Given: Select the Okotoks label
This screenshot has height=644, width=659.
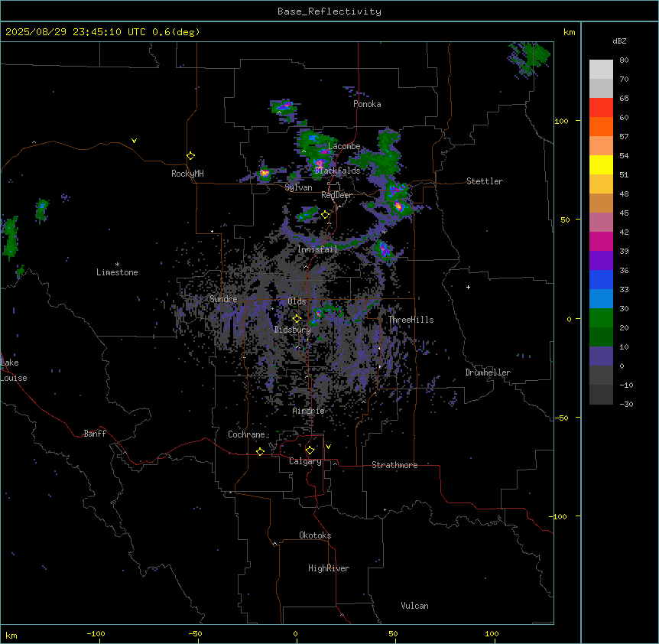Looking at the screenshot, I should (x=315, y=535).
